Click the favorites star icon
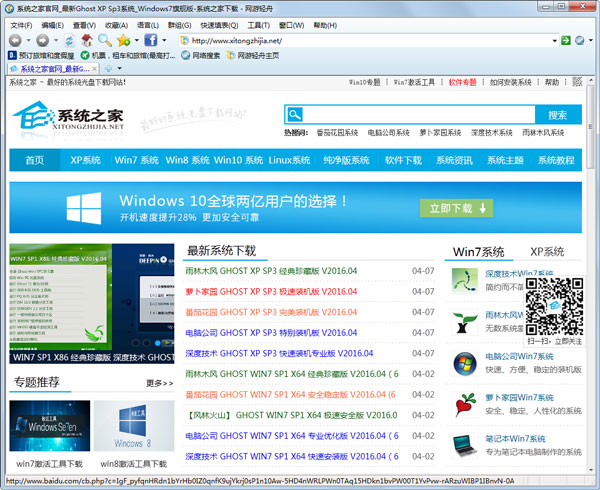This screenshot has height=490, width=600. (123, 40)
